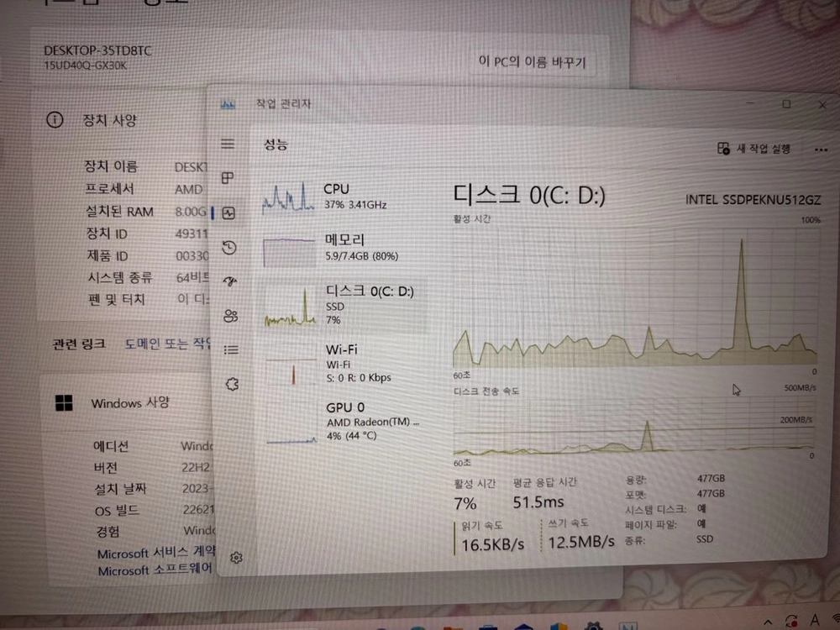Select the CPU performance item
The width and height of the screenshot is (840, 630).
point(343,197)
